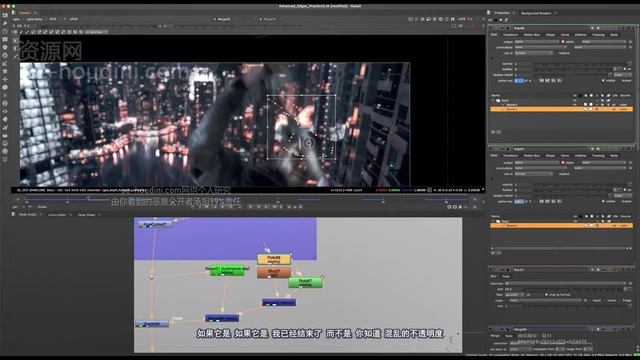Open the clip to dropdown in Roto8 panel

pyautogui.click(x=533, y=53)
